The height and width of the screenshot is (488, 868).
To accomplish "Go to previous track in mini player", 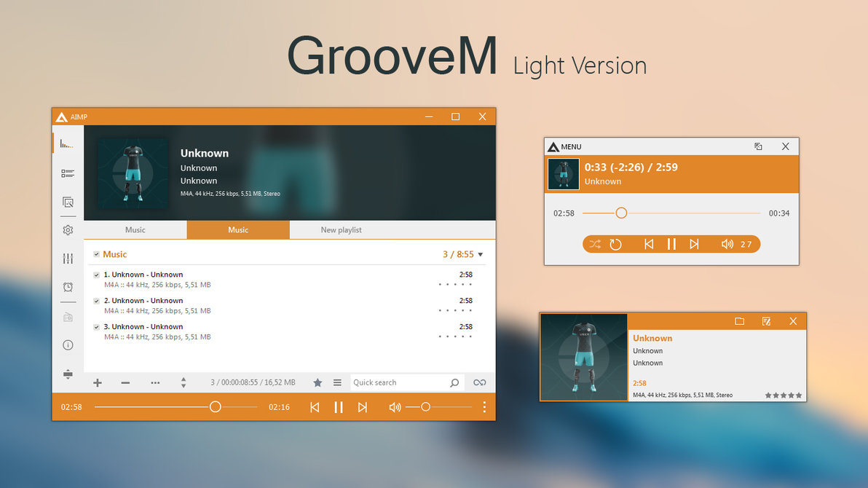I will click(x=649, y=244).
